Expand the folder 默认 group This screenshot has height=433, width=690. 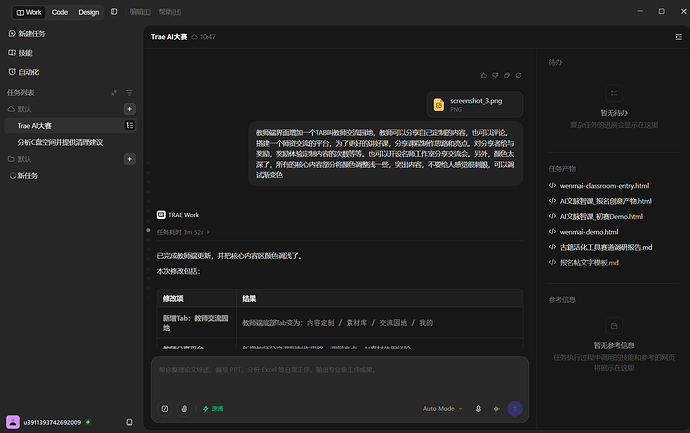click(x=19, y=159)
